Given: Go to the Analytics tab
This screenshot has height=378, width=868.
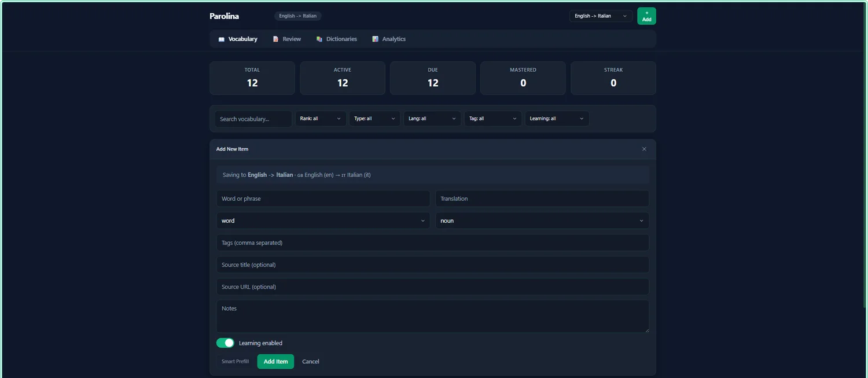Looking at the screenshot, I should [389, 39].
